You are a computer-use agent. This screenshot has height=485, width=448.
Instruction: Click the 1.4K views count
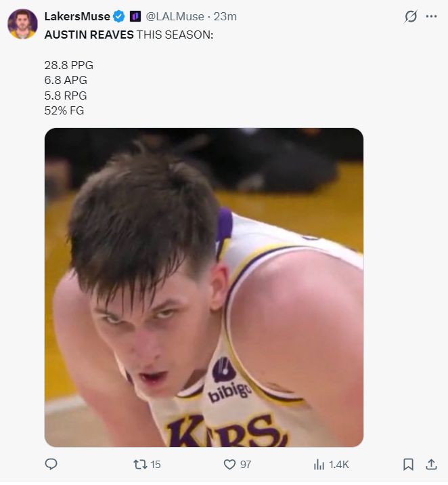point(338,464)
